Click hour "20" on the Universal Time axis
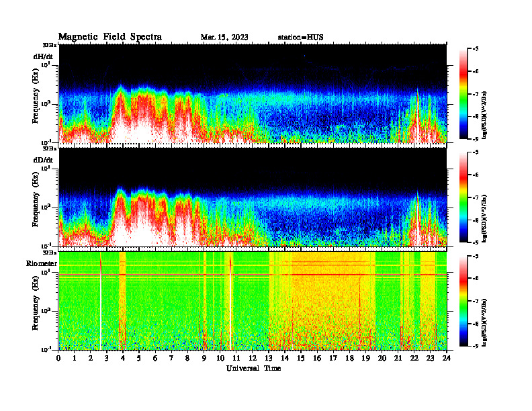The image size is (532, 411). 382,359
